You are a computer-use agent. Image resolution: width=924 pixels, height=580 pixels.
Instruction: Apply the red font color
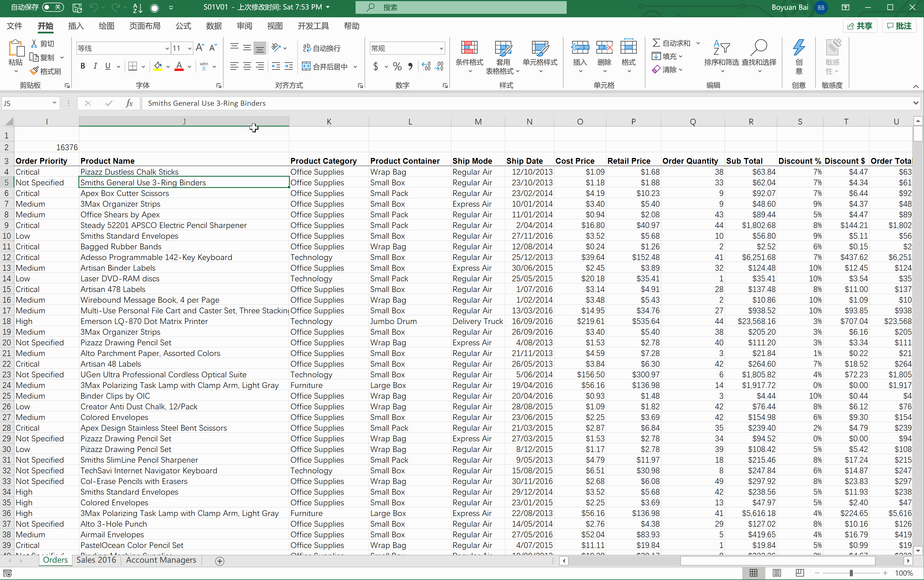click(179, 66)
